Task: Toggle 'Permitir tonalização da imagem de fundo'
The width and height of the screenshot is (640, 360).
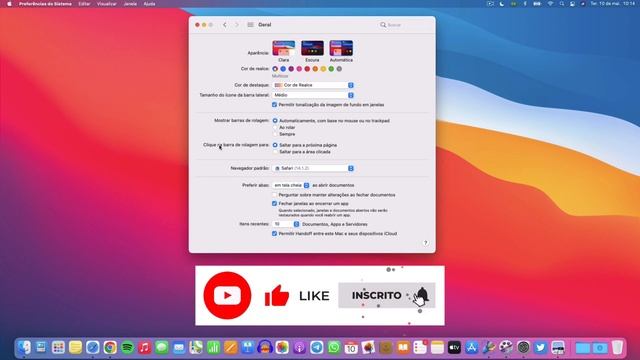Action: coord(274,105)
